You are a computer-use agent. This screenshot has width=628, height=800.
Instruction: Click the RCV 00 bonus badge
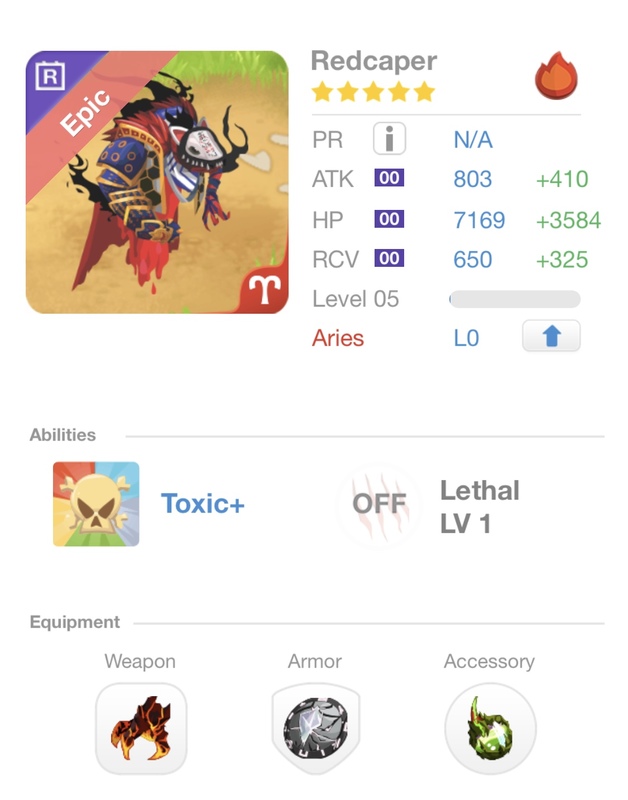(x=389, y=258)
